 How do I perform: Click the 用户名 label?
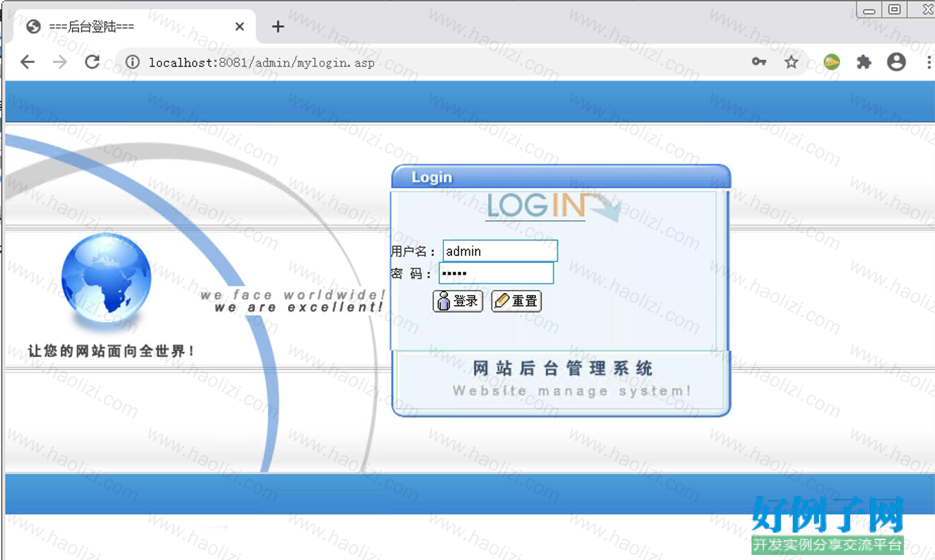[x=412, y=251]
